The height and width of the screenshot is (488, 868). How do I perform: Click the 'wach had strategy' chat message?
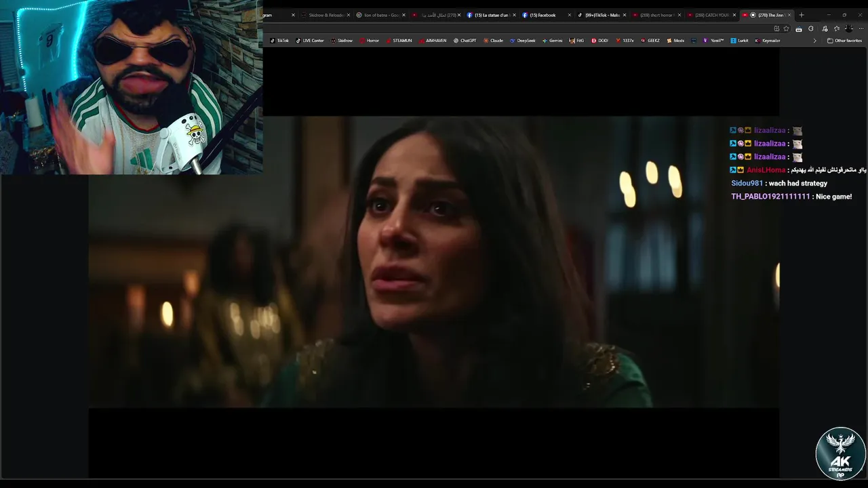pos(798,184)
